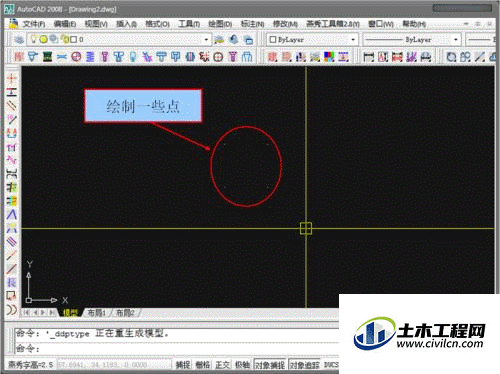The image size is (500, 374).
Task: Click the first-tab navigation arrow
Action: point(27,313)
